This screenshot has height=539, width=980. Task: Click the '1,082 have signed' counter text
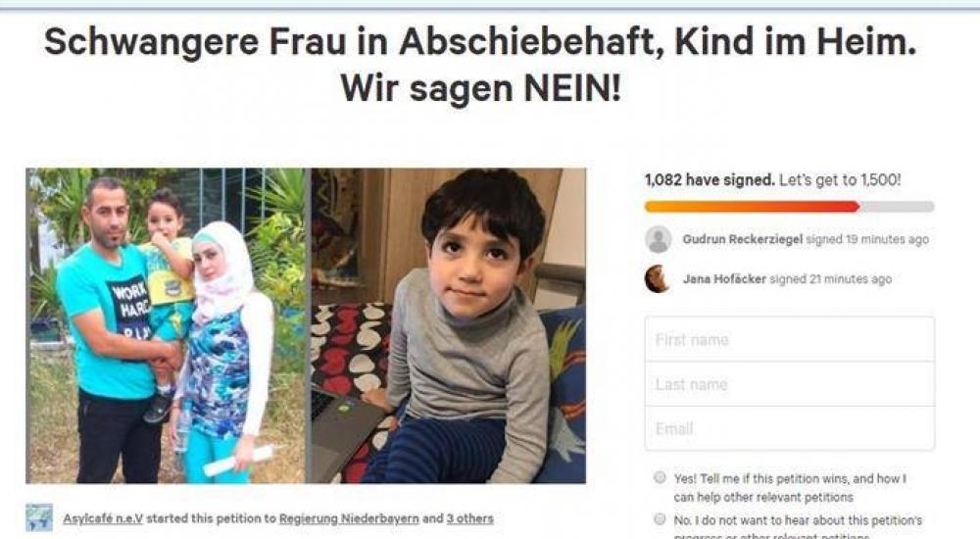click(710, 180)
